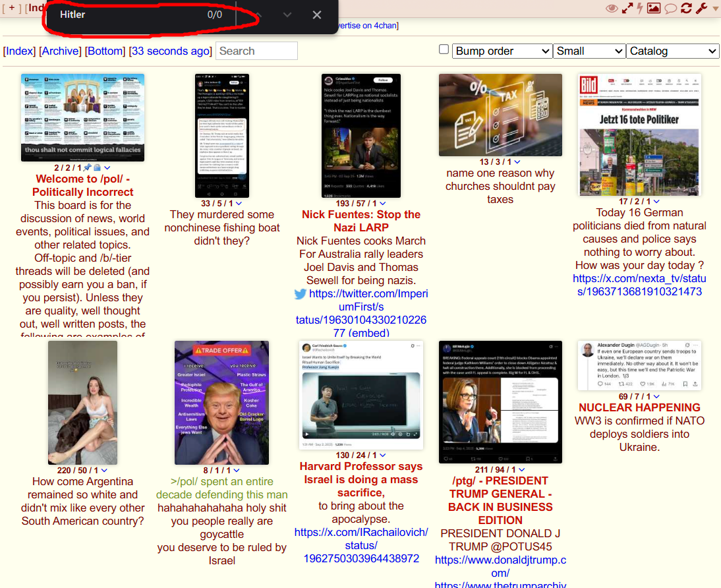Open the Argentina thread thumbnail
This screenshot has height=588, width=721.
pos(83,403)
